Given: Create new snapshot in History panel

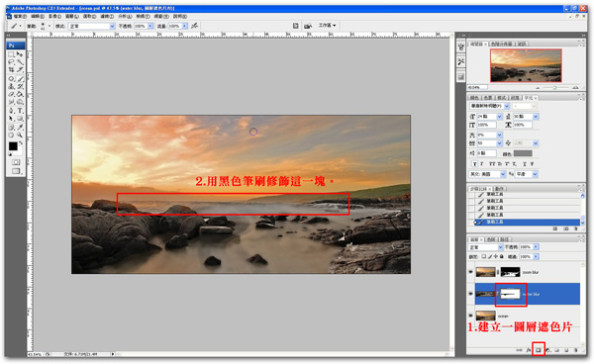Looking at the screenshot, I should coord(565,228).
